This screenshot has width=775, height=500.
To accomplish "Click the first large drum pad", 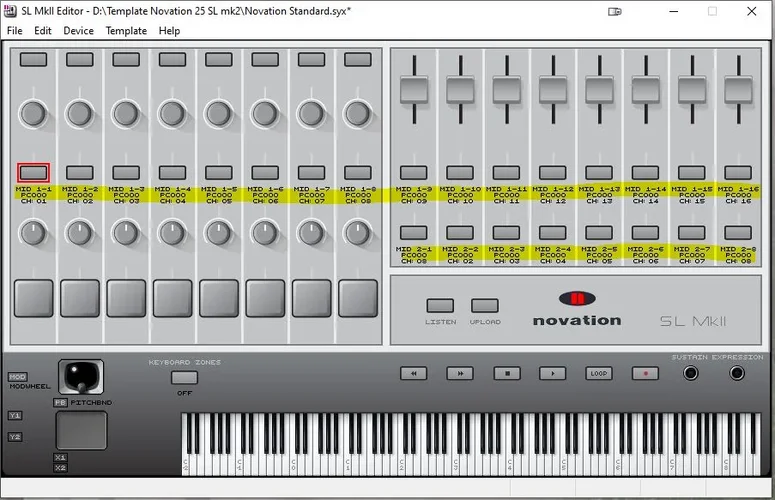I will point(33,297).
